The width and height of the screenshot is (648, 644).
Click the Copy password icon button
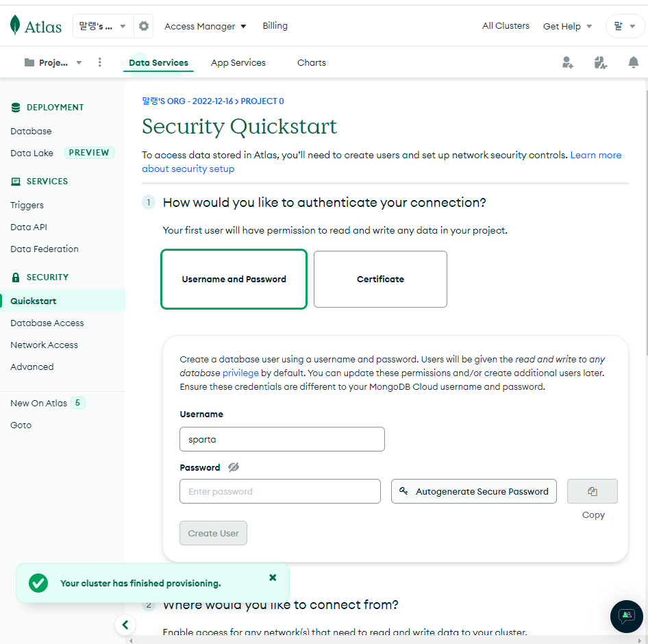pos(593,491)
